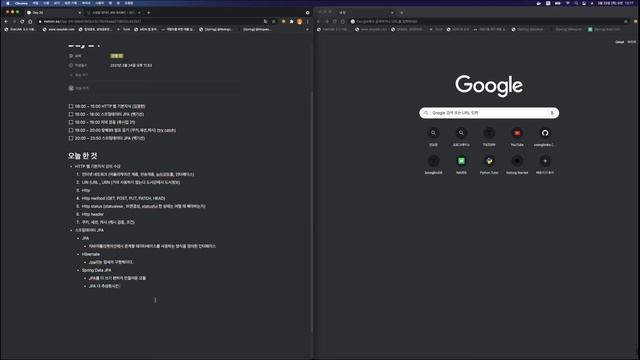Click the Apple menu icon
Screen dimensions: 640x360
click(x=8, y=3)
